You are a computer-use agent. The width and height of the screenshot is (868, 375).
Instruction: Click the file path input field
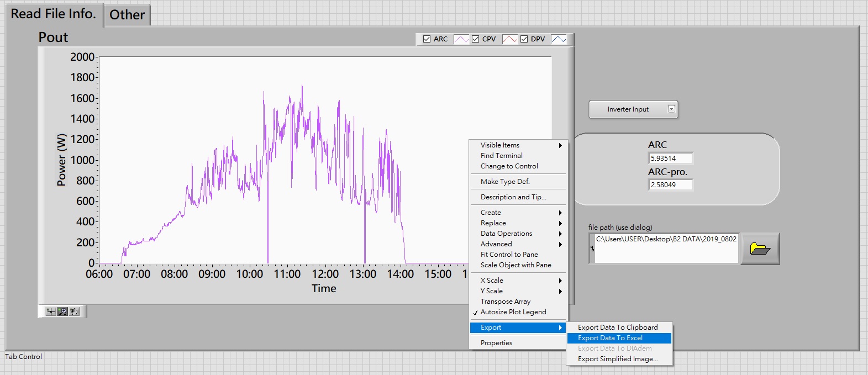click(x=666, y=248)
